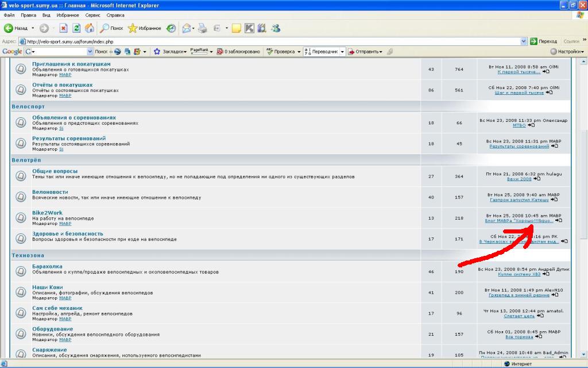
Task: Open the Файл menu
Action: (x=9, y=16)
